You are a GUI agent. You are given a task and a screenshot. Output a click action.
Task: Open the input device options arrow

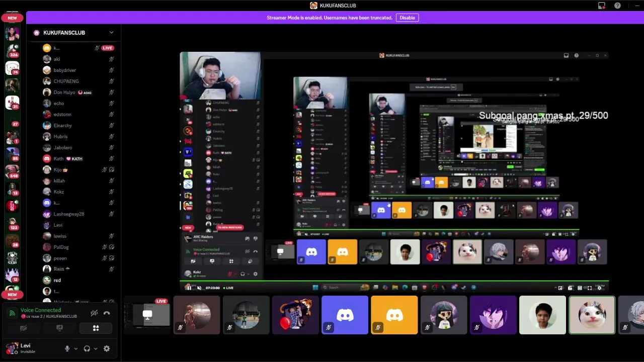click(76, 348)
